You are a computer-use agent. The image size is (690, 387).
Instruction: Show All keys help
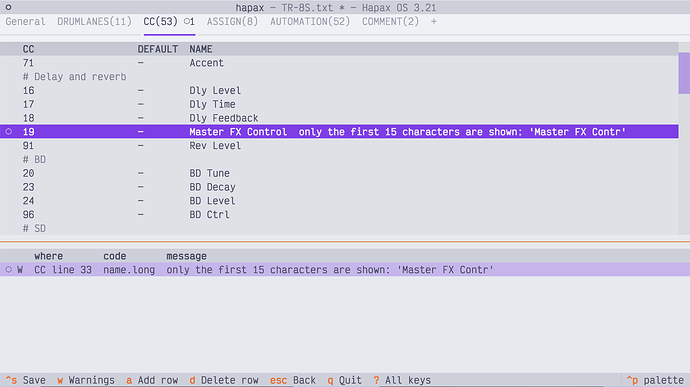point(402,380)
